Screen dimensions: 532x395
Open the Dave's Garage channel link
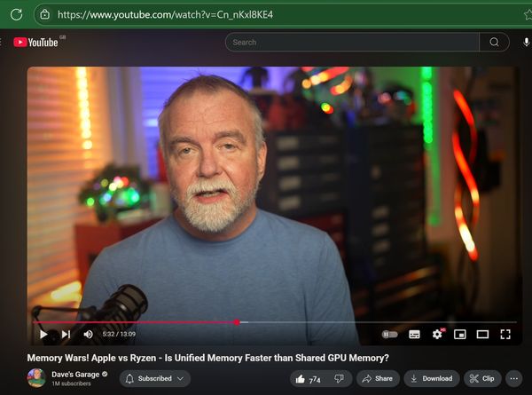[x=75, y=375]
